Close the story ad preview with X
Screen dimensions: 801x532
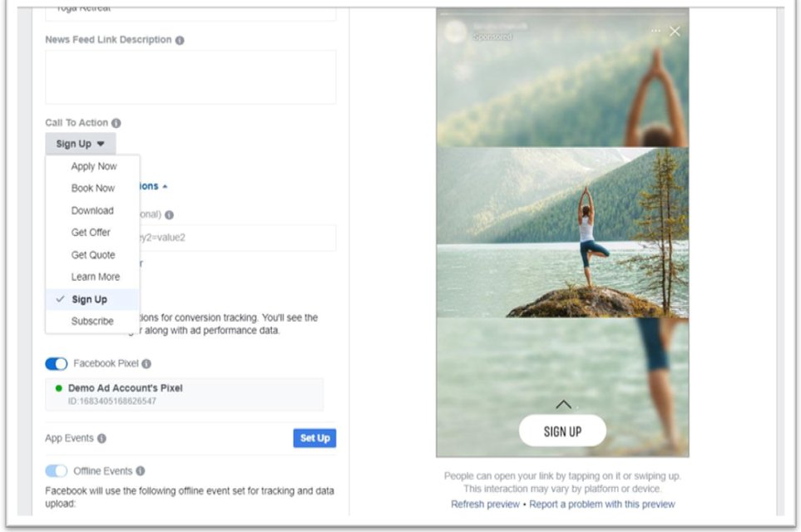pos(675,31)
